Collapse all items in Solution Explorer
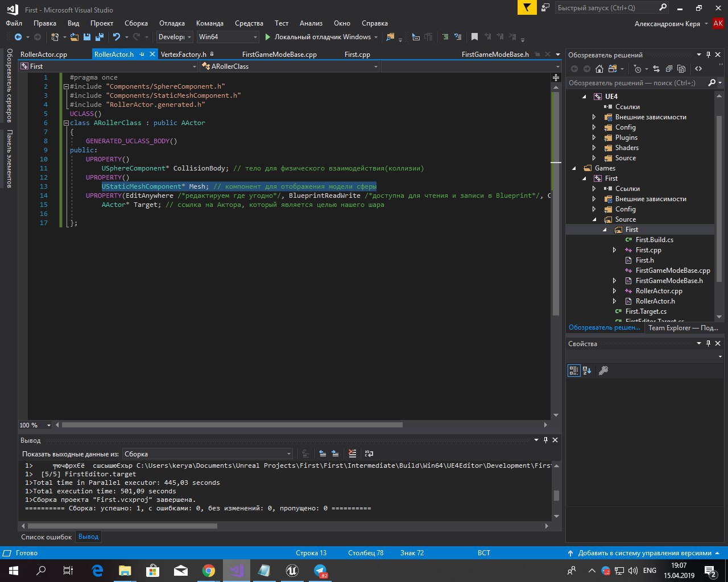Screen dimensions: 728x582 [669, 69]
